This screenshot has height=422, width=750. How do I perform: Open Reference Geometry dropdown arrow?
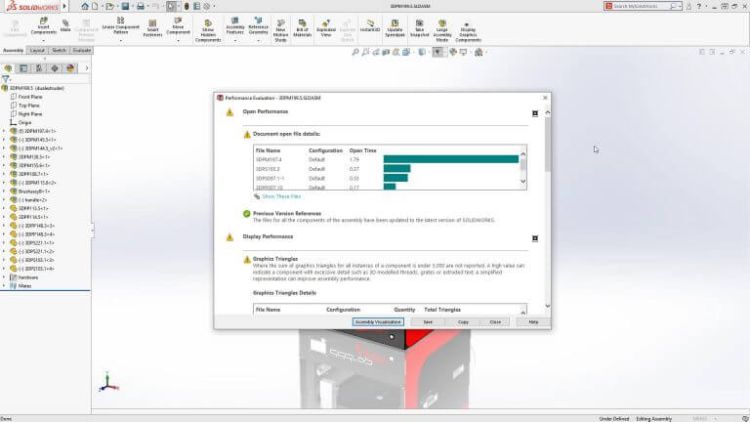point(258,41)
